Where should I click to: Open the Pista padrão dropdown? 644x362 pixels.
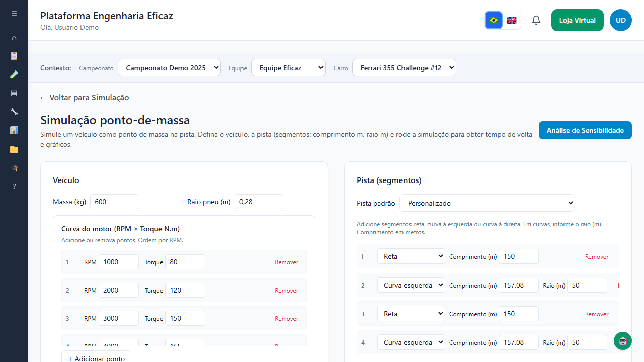[x=487, y=203]
